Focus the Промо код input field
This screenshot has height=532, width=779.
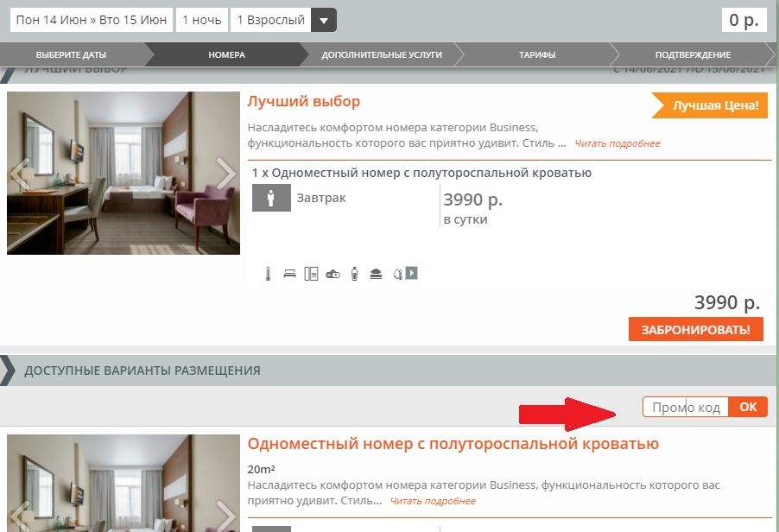point(686,408)
